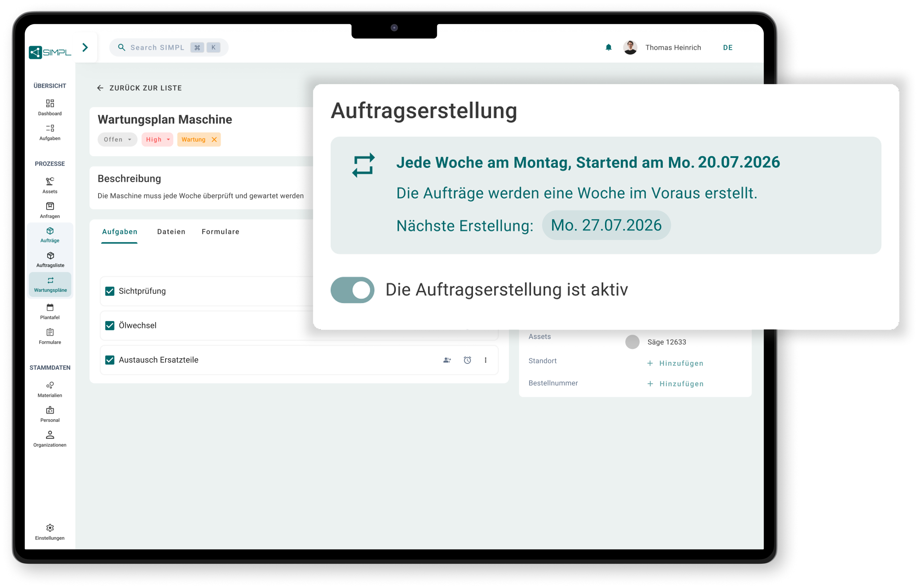Select Wartungspläne in sidebar
This screenshot has height=588, width=918.
[50, 284]
